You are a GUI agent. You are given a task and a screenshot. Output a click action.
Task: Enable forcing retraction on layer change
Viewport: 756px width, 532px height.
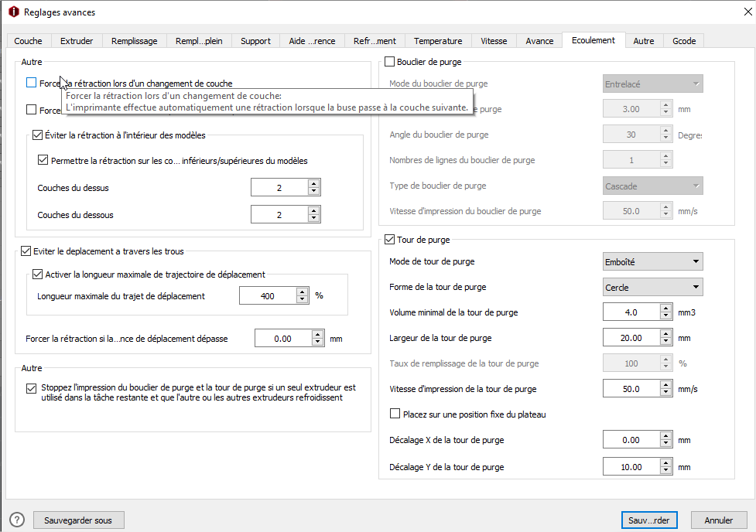coord(32,83)
